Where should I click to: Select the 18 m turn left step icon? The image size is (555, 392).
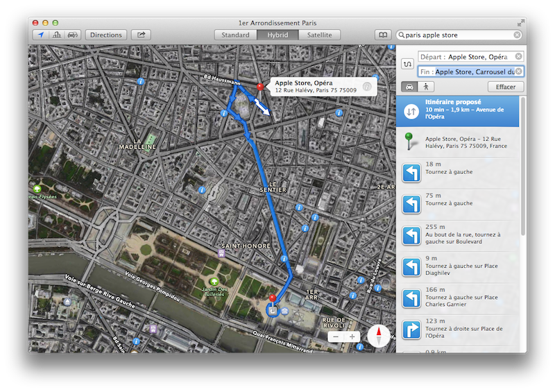click(411, 173)
